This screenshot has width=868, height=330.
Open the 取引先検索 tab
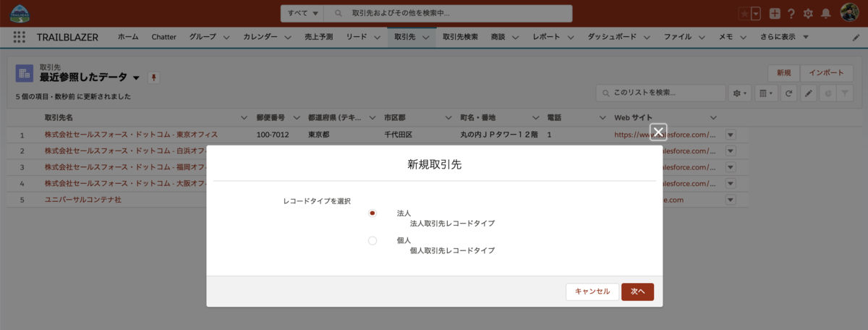click(460, 37)
